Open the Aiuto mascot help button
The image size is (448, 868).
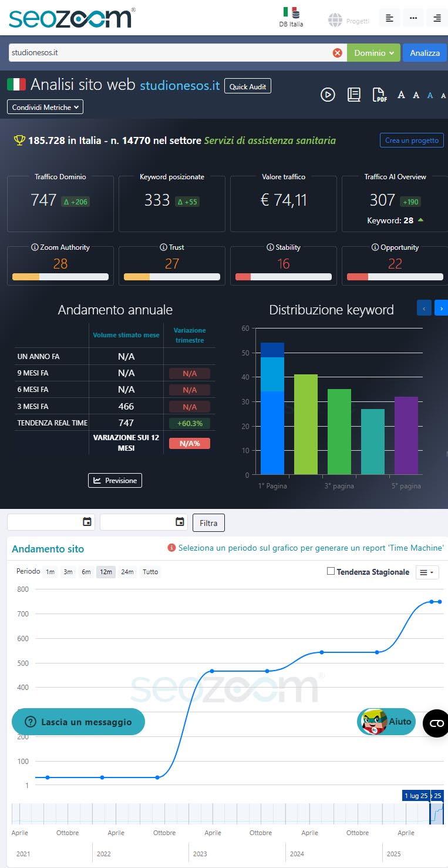pos(386,722)
